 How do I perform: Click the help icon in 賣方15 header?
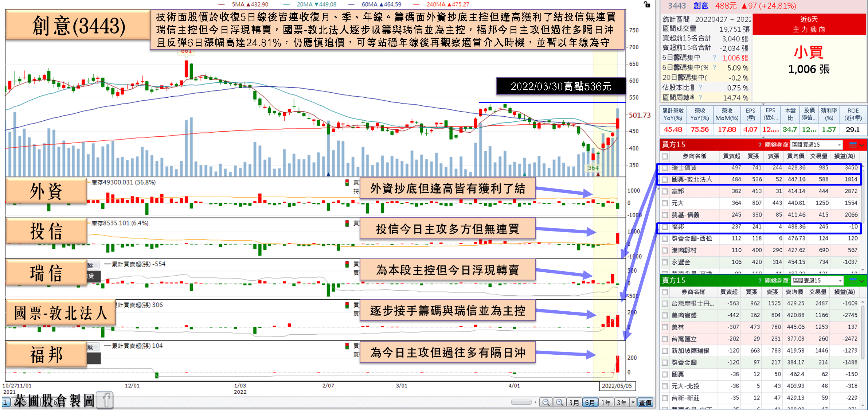click(x=759, y=280)
